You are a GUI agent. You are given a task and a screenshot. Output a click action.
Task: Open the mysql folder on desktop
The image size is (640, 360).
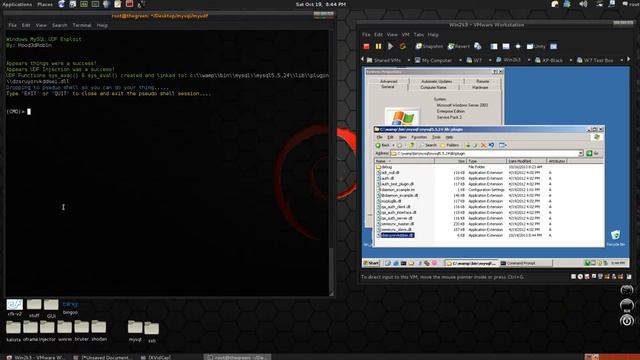coord(135,330)
